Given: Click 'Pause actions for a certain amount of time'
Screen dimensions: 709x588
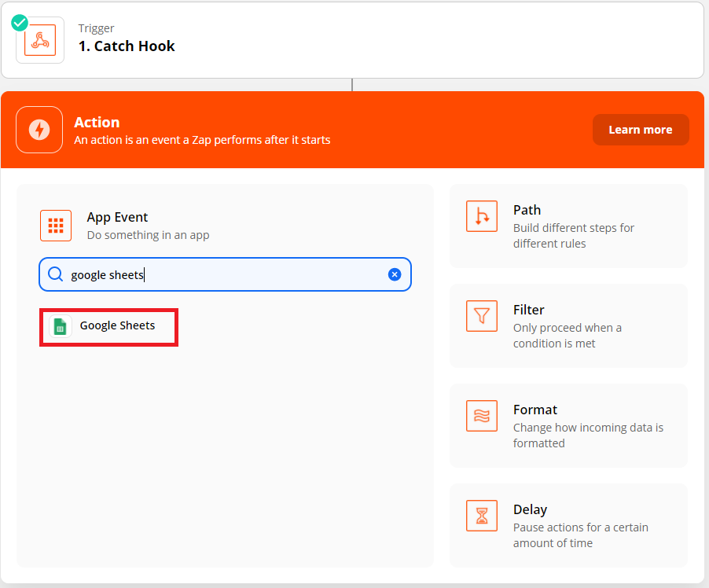Looking at the screenshot, I should pos(581,535).
